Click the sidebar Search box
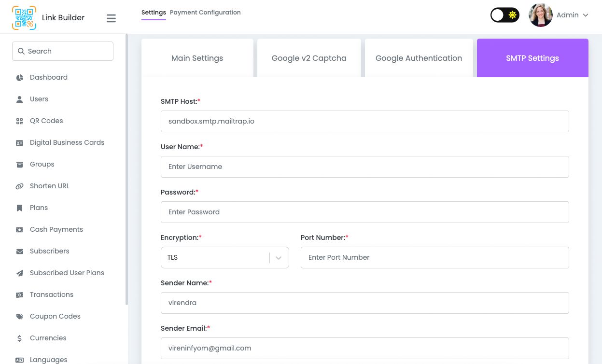 [63, 51]
